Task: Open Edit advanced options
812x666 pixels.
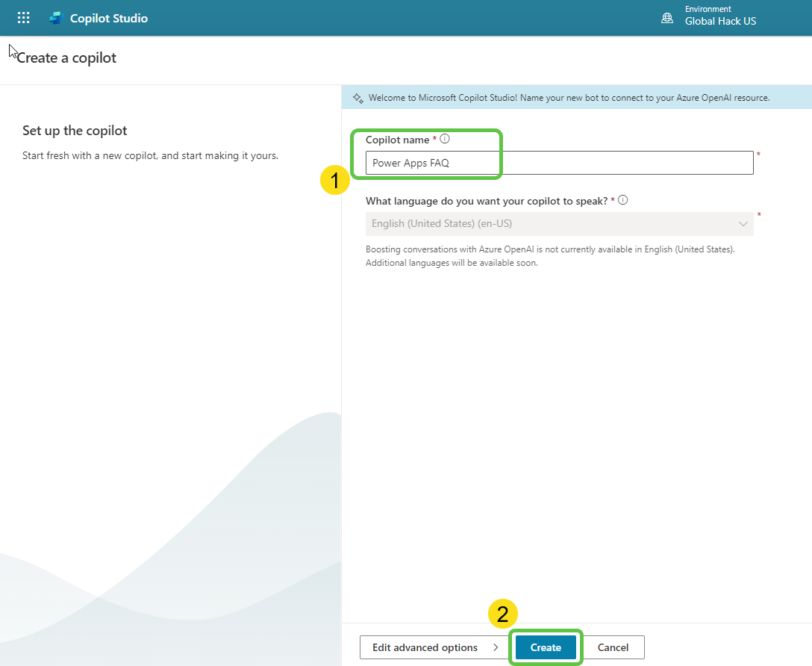Action: click(425, 647)
